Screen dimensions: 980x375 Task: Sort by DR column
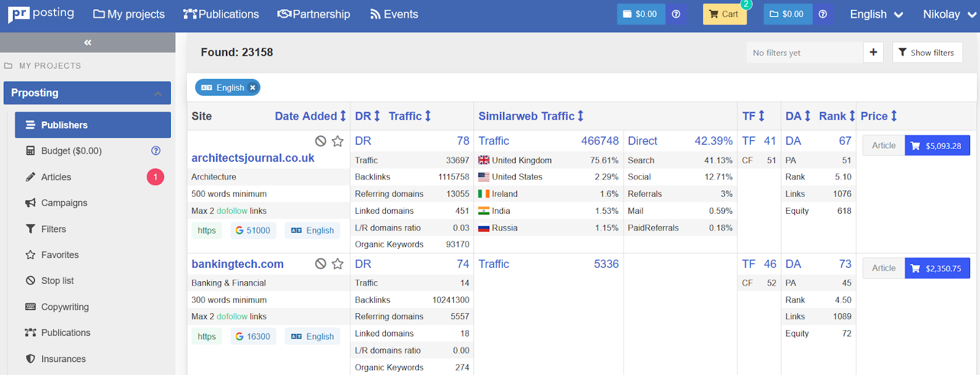pos(367,116)
